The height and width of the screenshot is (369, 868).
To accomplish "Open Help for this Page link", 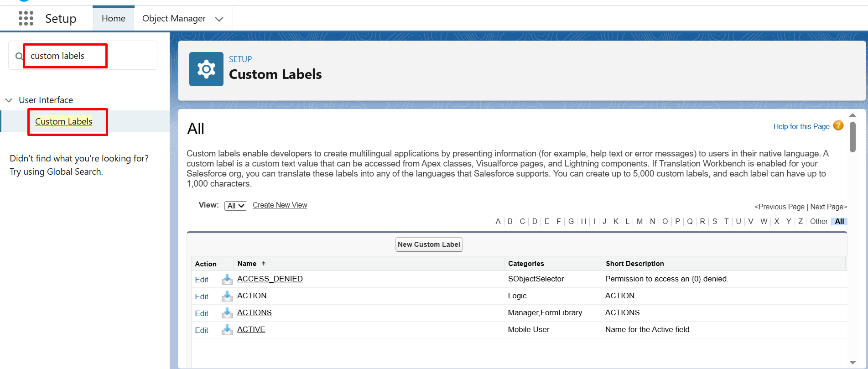I will [x=801, y=126].
